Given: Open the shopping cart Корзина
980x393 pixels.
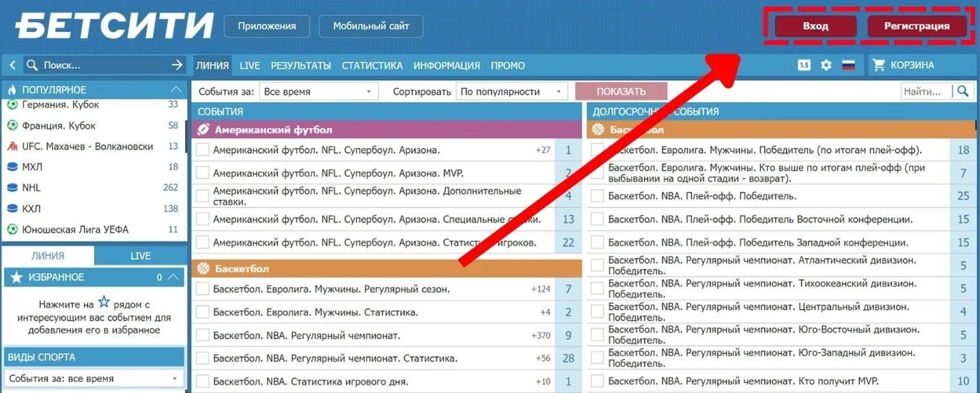Looking at the screenshot, I should pyautogui.click(x=904, y=65).
